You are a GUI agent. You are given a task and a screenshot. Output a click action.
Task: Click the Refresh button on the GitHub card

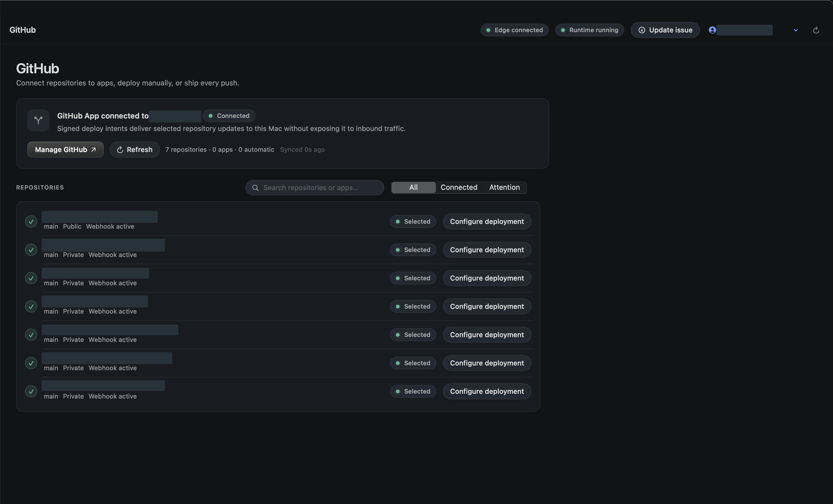(x=134, y=150)
